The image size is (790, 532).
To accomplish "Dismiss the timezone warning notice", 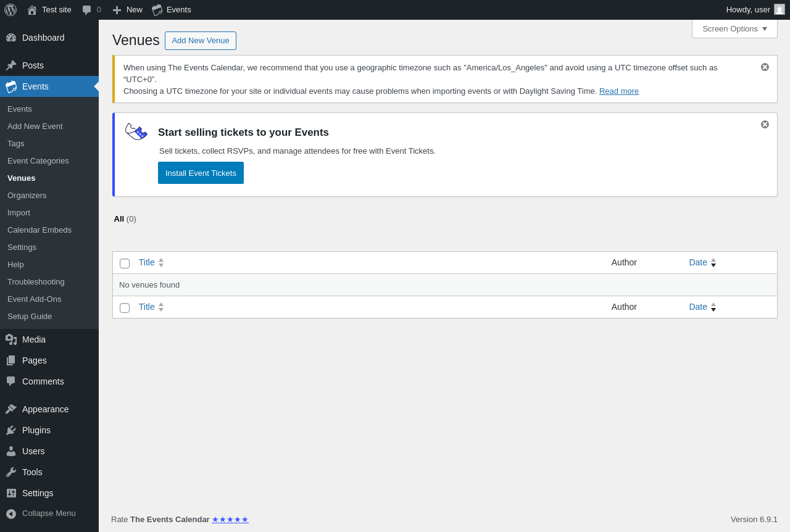I will (x=765, y=67).
